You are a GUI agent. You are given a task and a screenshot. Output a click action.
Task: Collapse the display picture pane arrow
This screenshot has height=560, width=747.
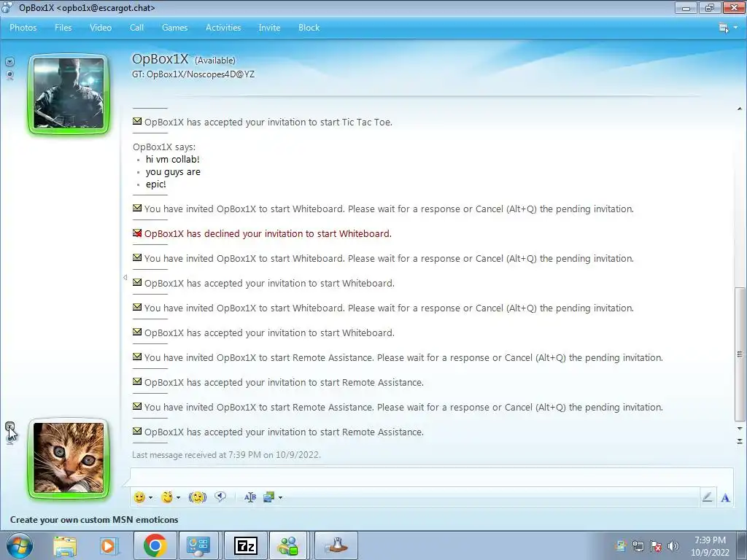(125, 277)
